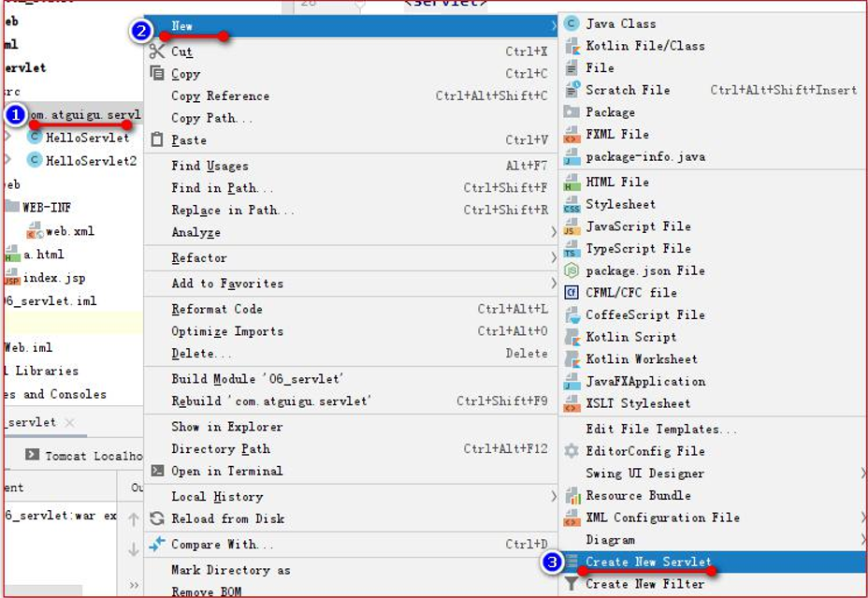Viewport: 868px width, 598px height.
Task: Click the Copy icon in context menu
Action: pos(157,73)
